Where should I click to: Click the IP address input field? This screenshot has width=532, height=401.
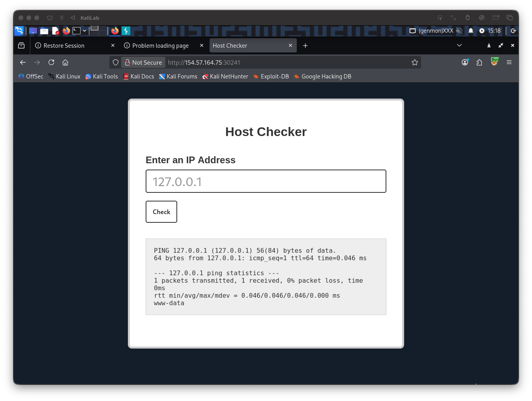pos(266,181)
